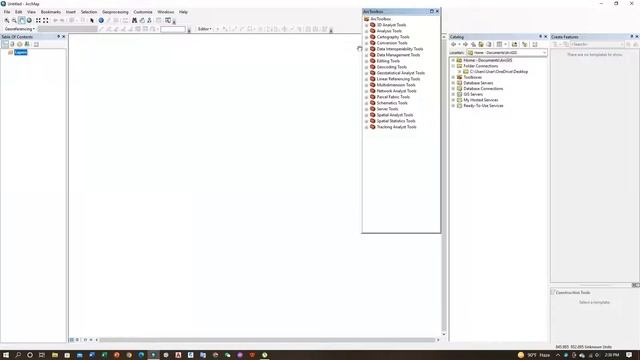This screenshot has width=640, height=360.
Task: Select Network Analyst Tools in ArcToolbox
Action: tap(396, 91)
